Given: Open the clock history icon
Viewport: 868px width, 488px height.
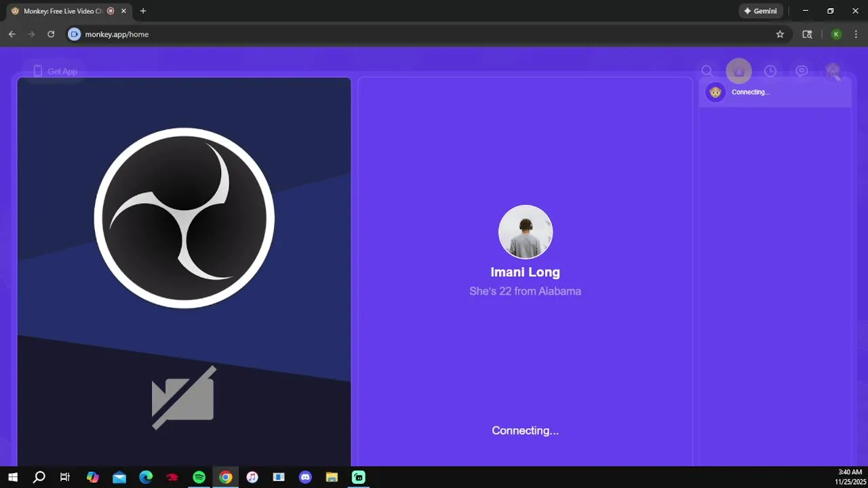Looking at the screenshot, I should tap(770, 71).
